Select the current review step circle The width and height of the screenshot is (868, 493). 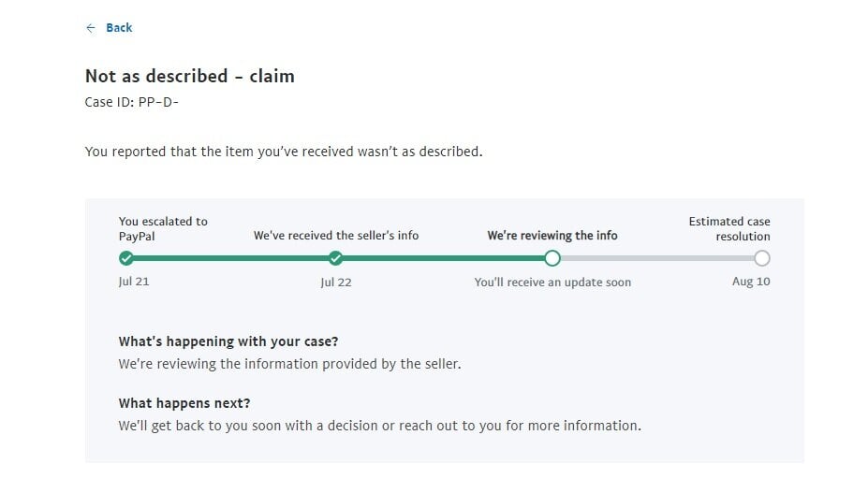coord(552,258)
